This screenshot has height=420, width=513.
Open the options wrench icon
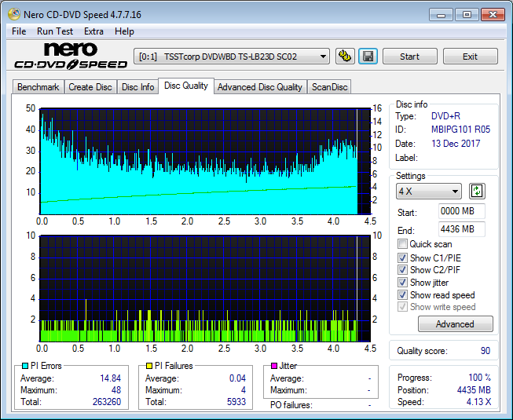pyautogui.click(x=345, y=57)
